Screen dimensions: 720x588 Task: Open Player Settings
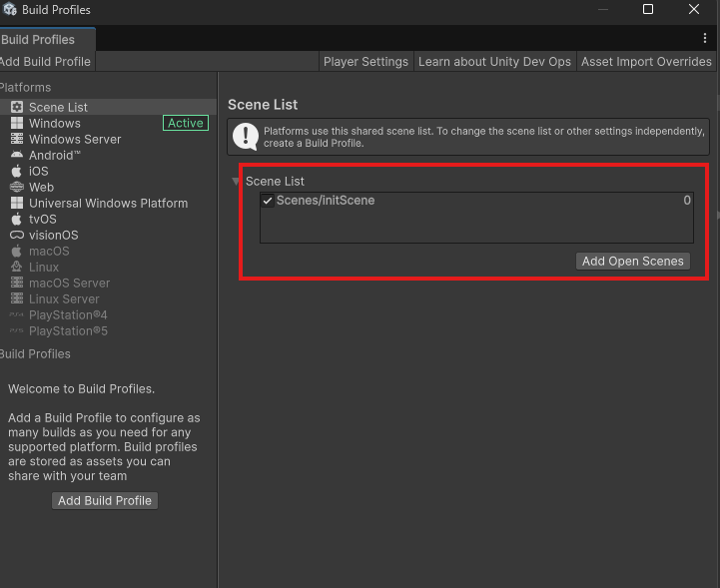click(x=365, y=62)
